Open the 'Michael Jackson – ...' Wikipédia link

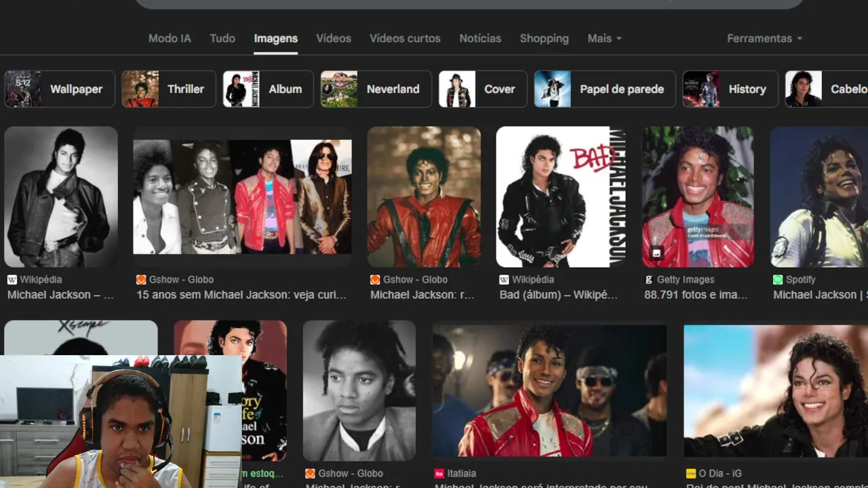coord(60,295)
